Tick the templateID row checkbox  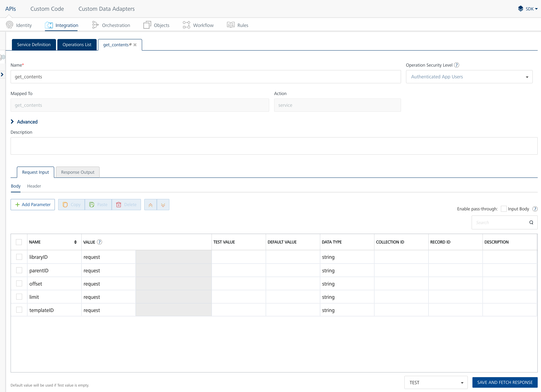[x=19, y=310]
